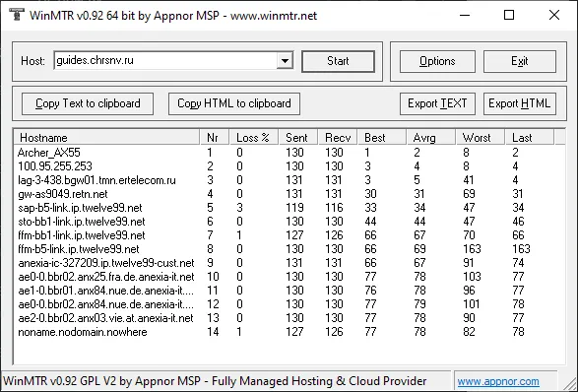Minimize the WinMTR window

[465, 15]
